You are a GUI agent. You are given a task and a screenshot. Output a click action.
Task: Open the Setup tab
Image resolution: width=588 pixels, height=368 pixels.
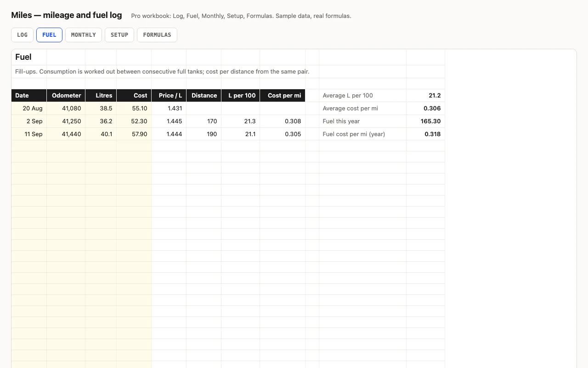point(119,35)
